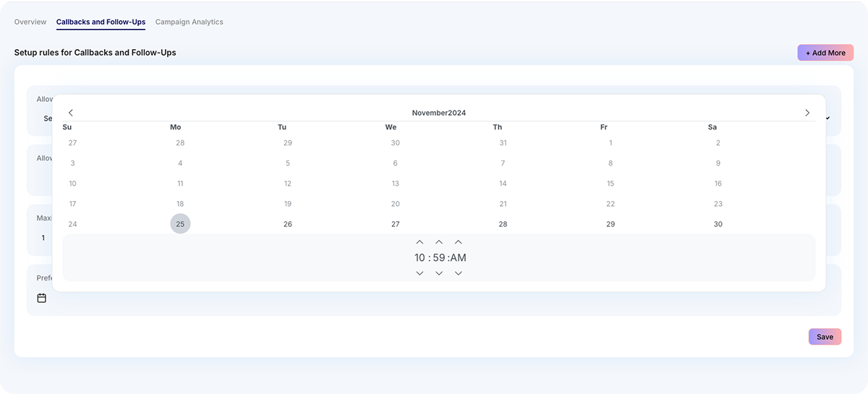The width and height of the screenshot is (868, 394).
Task: Select Friday November 29
Action: [610, 224]
